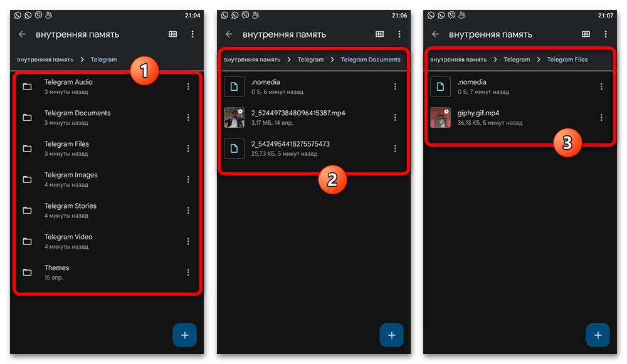Image resolution: width=627 pixels, height=364 pixels.
Task: Tap the plus button in 21:07 screen
Action: tap(598, 335)
